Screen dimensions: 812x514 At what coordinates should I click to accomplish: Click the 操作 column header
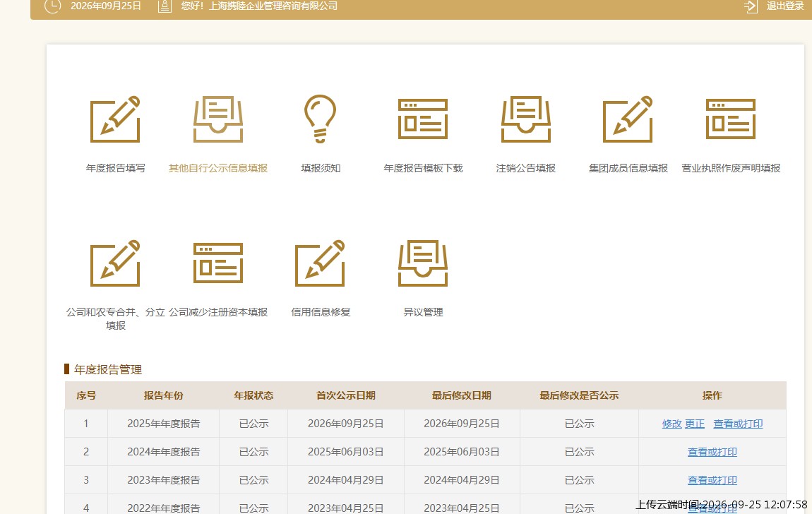click(x=712, y=395)
